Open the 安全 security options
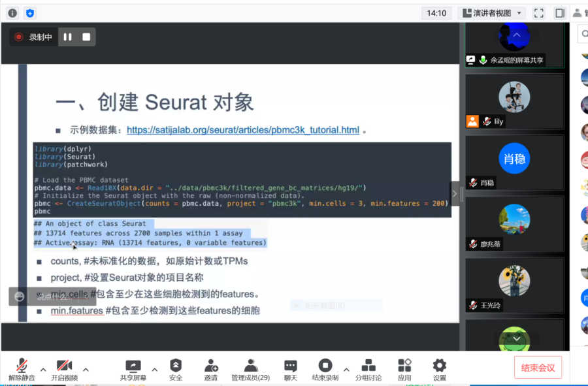Image resolution: width=588 pixels, height=386 pixels. [x=176, y=369]
